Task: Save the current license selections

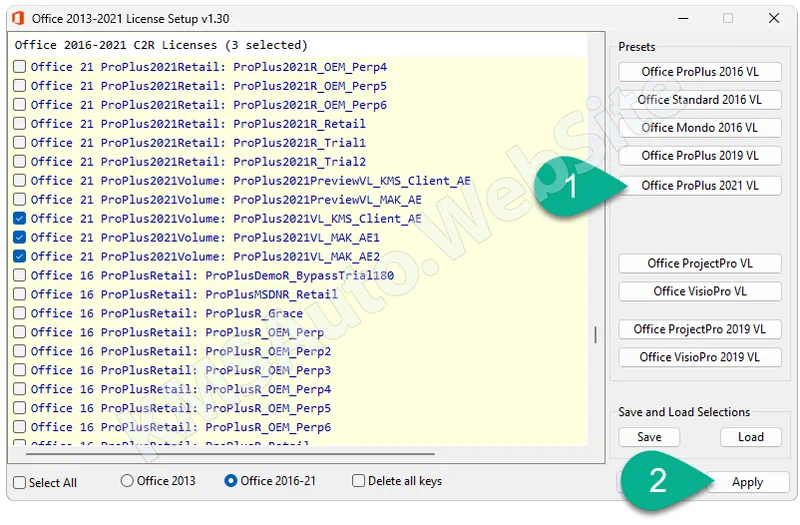Action: [648, 437]
